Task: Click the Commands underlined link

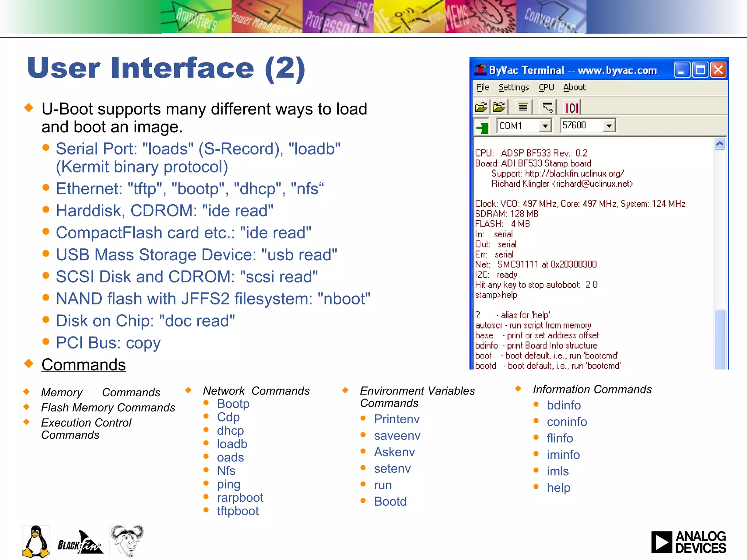Action: coord(84,365)
